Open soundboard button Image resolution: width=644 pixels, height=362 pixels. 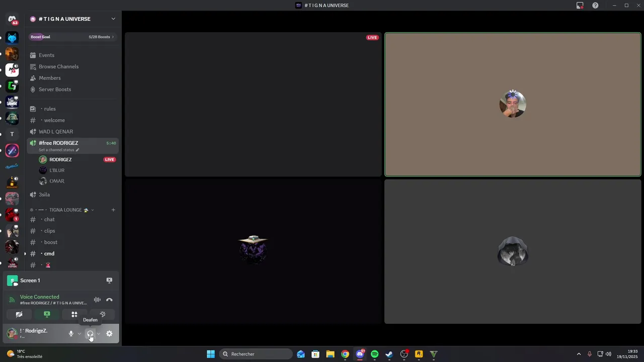coord(103,314)
